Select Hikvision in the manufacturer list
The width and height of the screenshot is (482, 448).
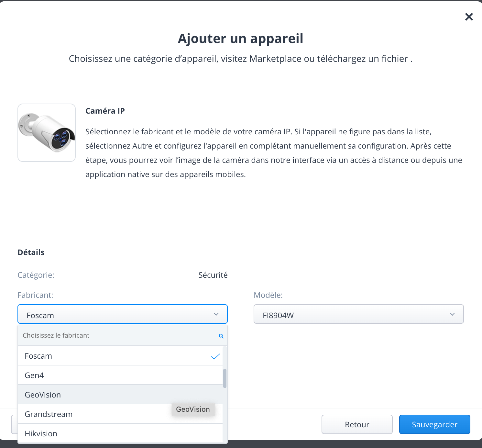(x=120, y=433)
